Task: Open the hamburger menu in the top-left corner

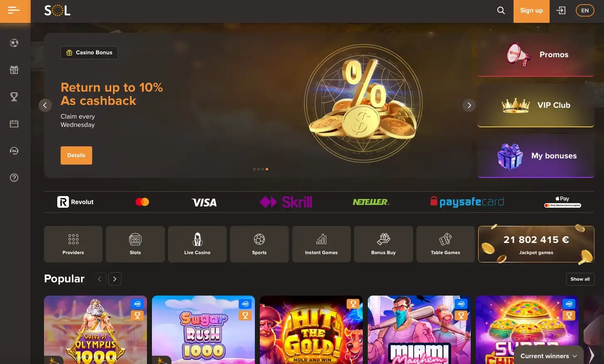Action: click(14, 10)
